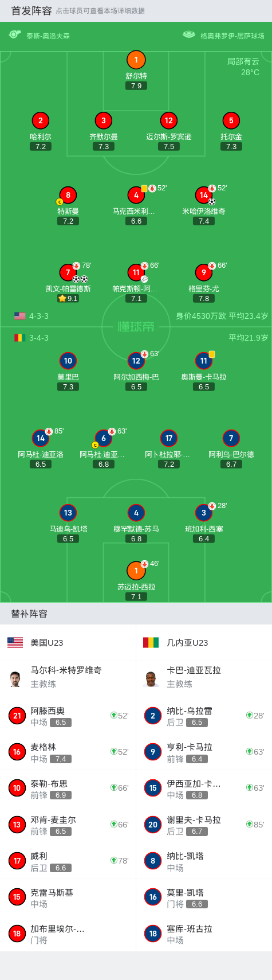
Task: Open substitute 麦格林 number 16 row
Action: click(68, 752)
